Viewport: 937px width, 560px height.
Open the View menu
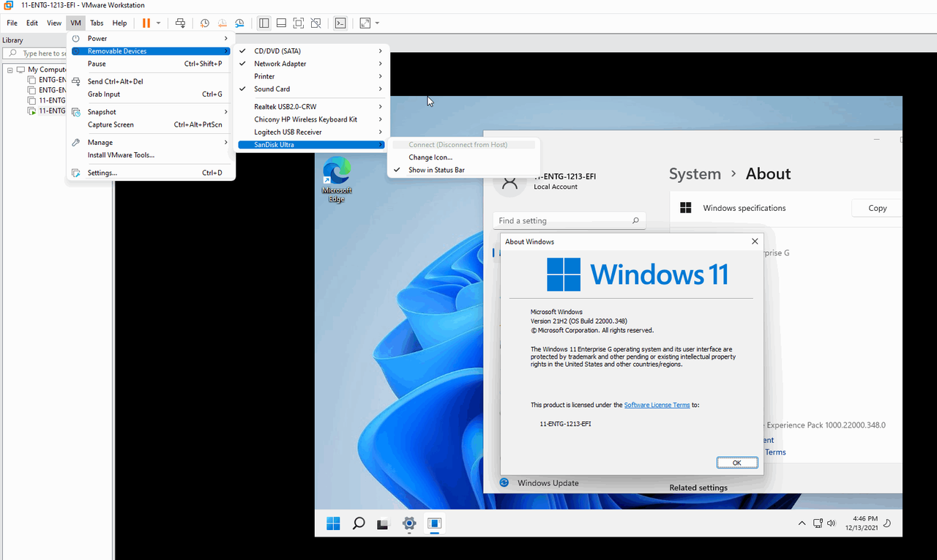pyautogui.click(x=54, y=23)
